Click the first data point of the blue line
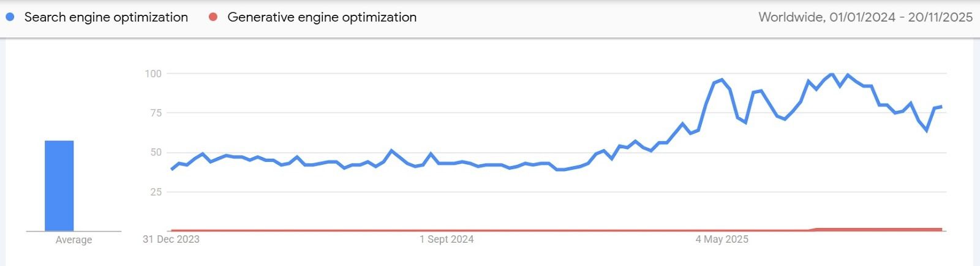980x266 pixels. pyautogui.click(x=171, y=169)
